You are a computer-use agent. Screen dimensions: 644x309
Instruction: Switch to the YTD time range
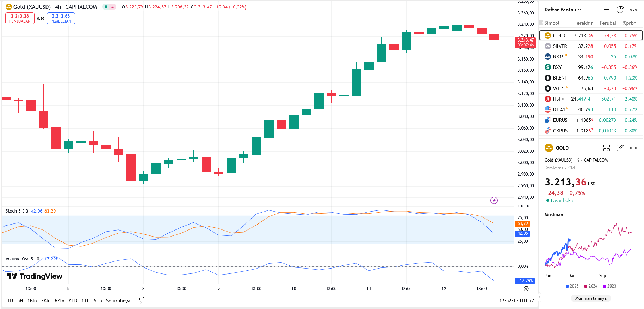73,301
